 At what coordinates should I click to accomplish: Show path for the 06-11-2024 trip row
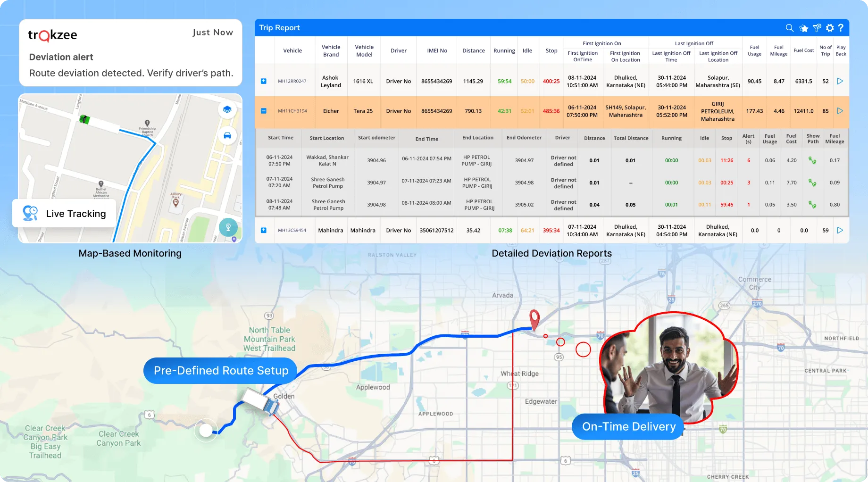coord(812,160)
